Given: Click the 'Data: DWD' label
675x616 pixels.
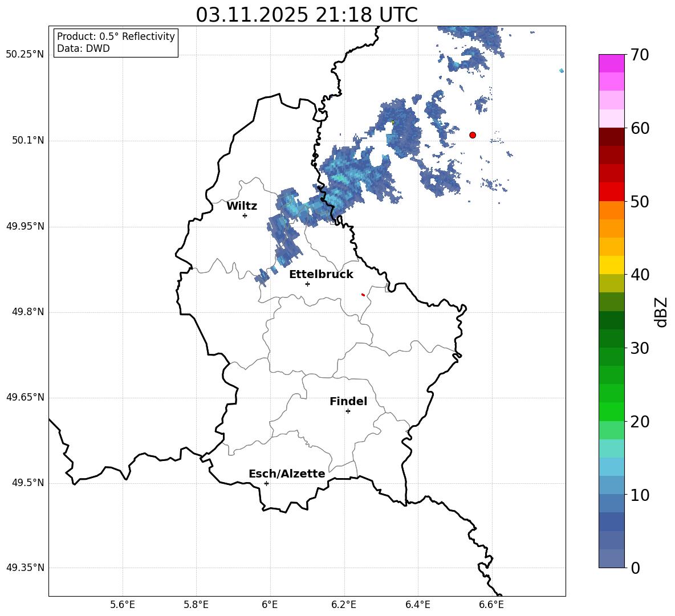Looking at the screenshot, I should pos(83,48).
